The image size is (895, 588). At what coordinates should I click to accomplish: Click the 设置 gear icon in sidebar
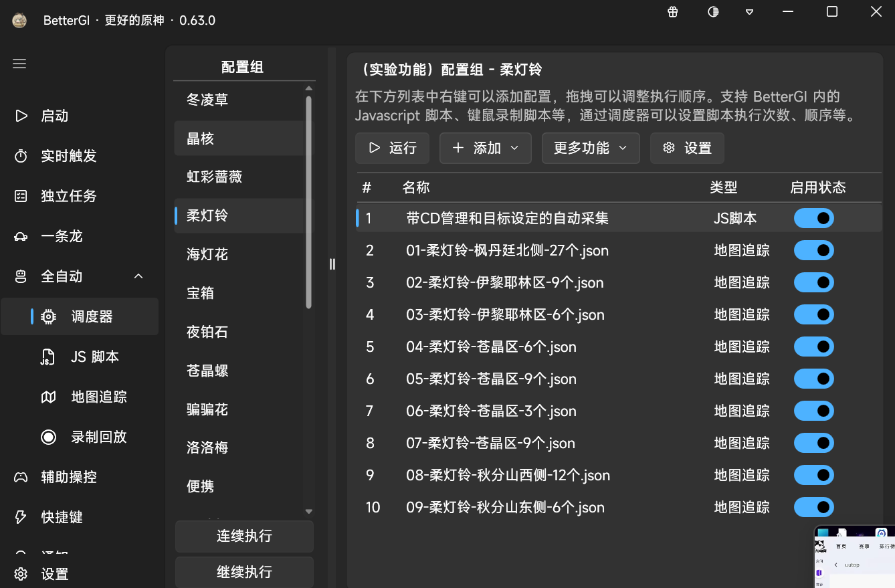[x=21, y=574]
